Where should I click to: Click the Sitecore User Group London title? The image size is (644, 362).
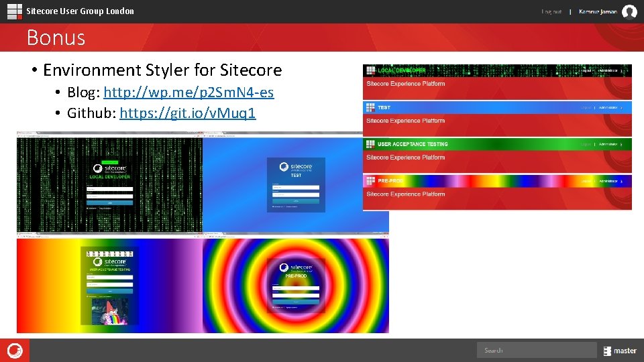[x=80, y=11]
